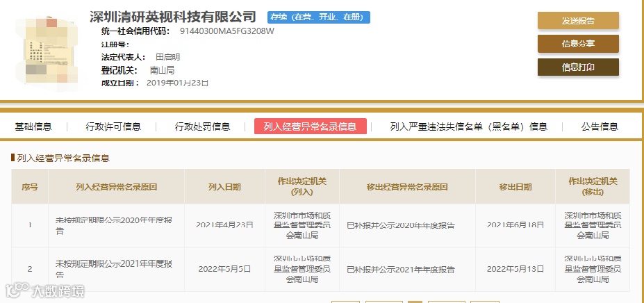The height and width of the screenshot is (303, 644).
Task: Click the 信息打印 button
Action: pos(578,67)
